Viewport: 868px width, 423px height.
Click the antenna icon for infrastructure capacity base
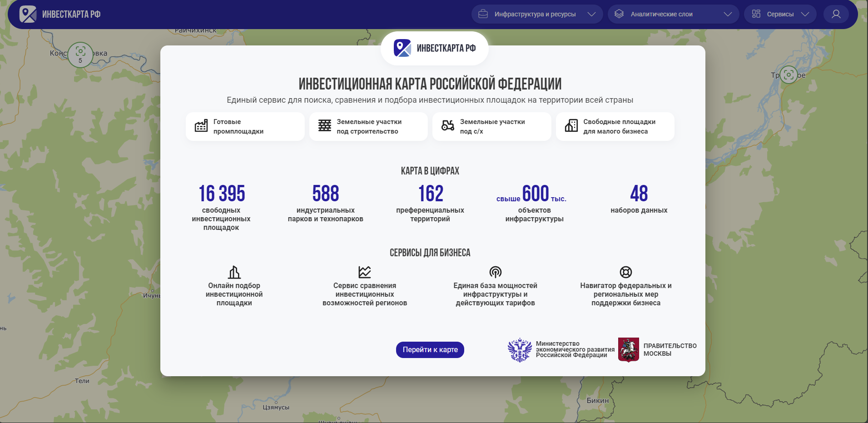pyautogui.click(x=496, y=272)
